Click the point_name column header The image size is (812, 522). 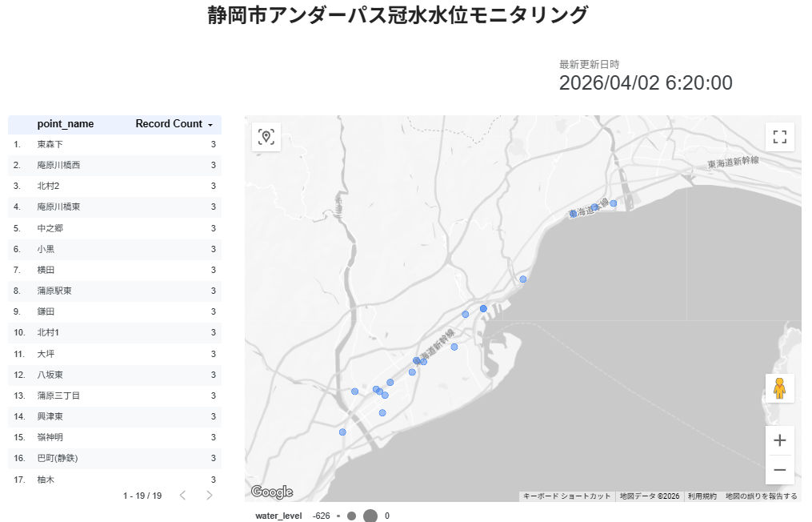pyautogui.click(x=66, y=124)
